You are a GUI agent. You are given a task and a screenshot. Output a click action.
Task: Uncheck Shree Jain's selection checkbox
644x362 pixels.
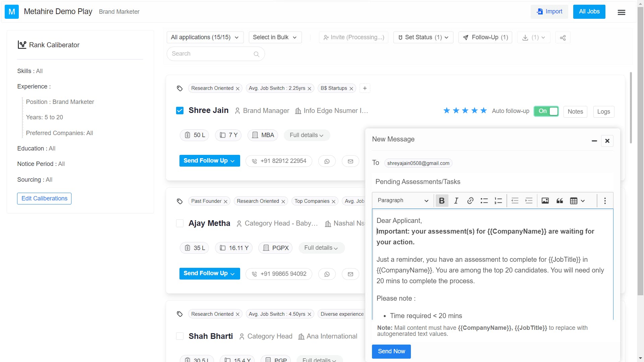180,111
